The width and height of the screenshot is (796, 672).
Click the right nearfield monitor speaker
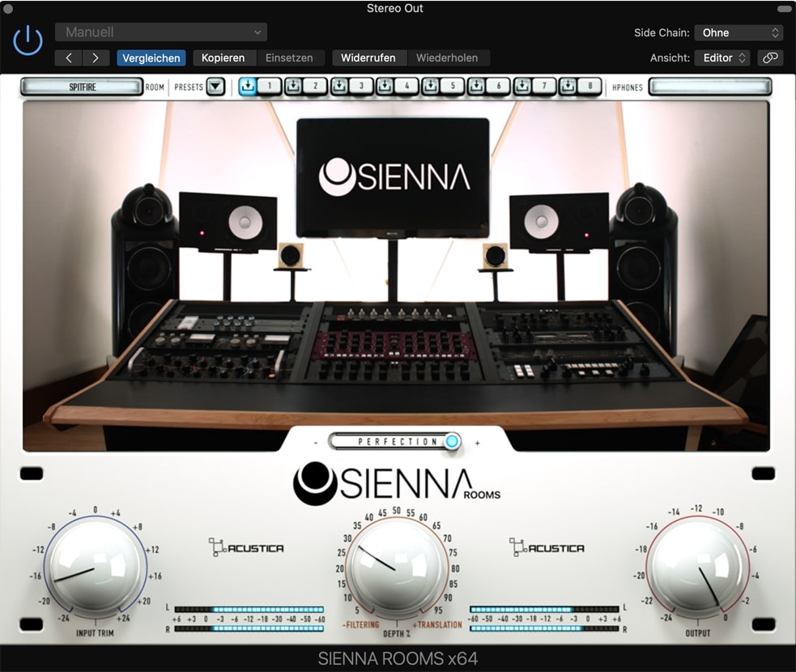[559, 222]
